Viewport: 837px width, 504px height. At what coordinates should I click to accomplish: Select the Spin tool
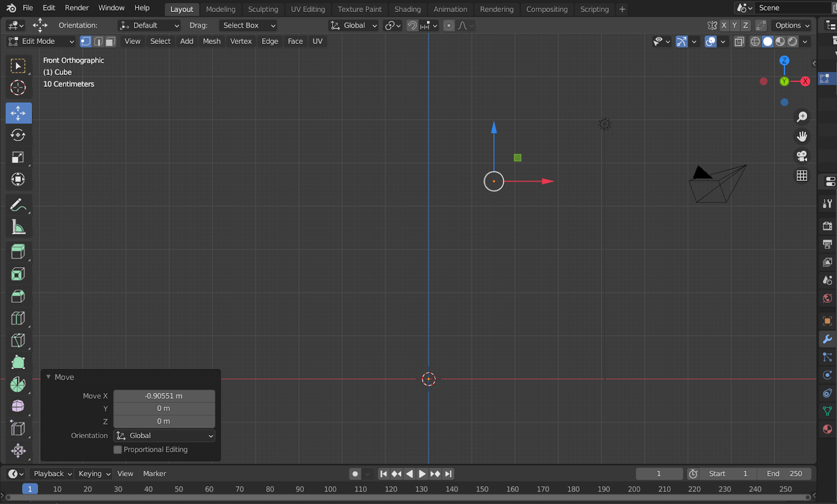point(18,384)
